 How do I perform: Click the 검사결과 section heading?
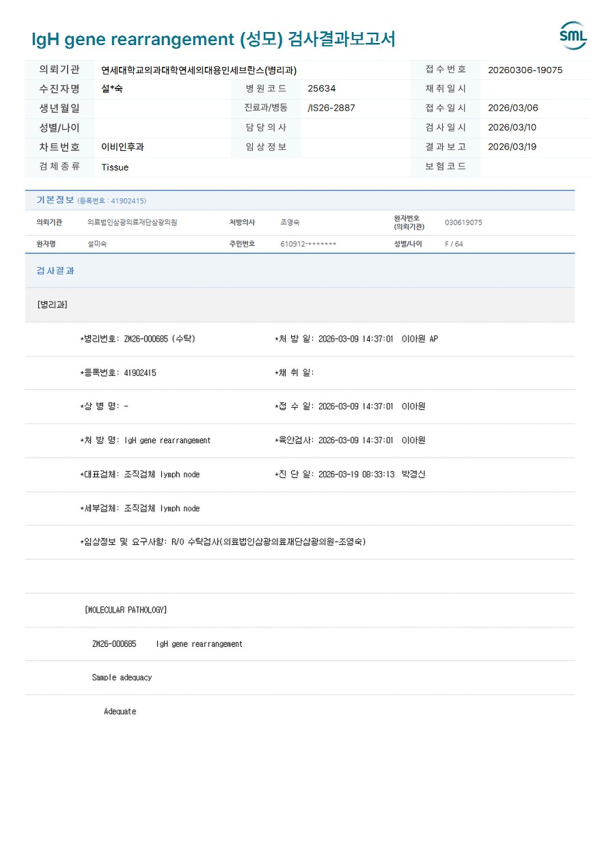coord(55,271)
